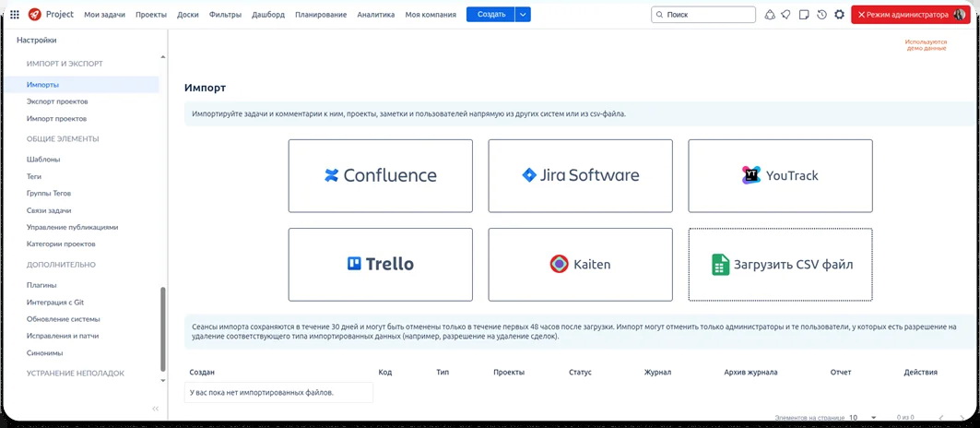
Task: Open the settings gear icon
Action: click(839, 15)
